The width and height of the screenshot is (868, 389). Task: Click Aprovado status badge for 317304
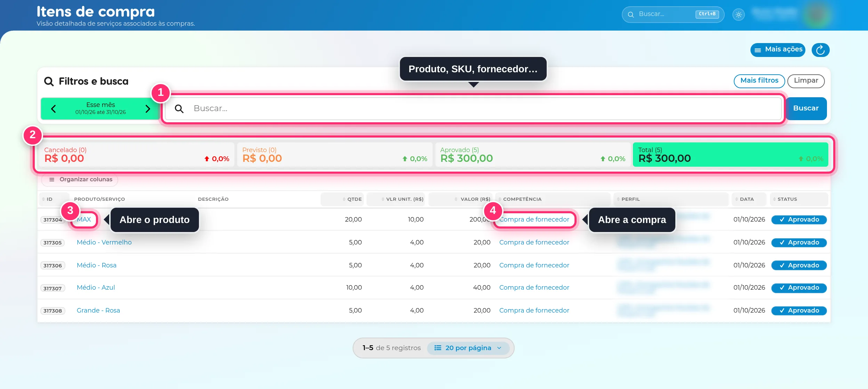coord(799,220)
